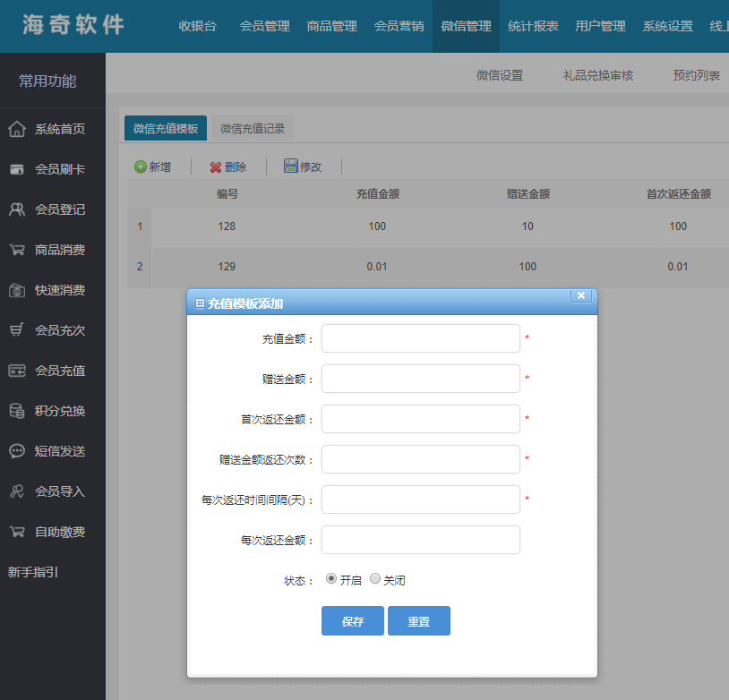Image resolution: width=729 pixels, height=700 pixels.
Task: Close the 充值模板添加 dialog
Action: click(581, 296)
